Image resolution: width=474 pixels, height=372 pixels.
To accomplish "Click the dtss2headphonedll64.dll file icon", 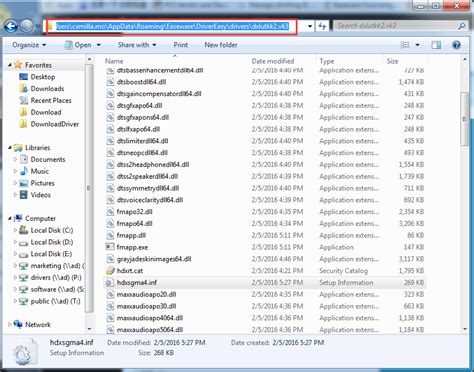I will click(x=110, y=165).
